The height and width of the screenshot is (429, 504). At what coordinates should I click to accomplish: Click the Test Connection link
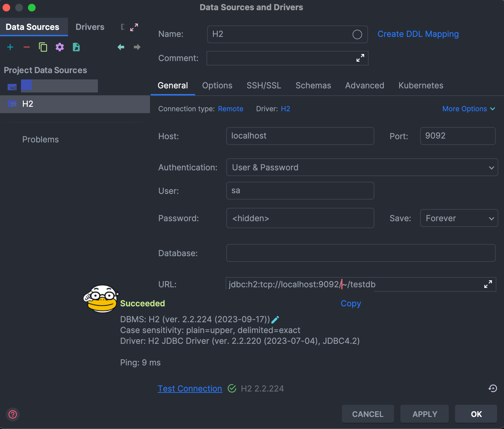pyautogui.click(x=190, y=388)
